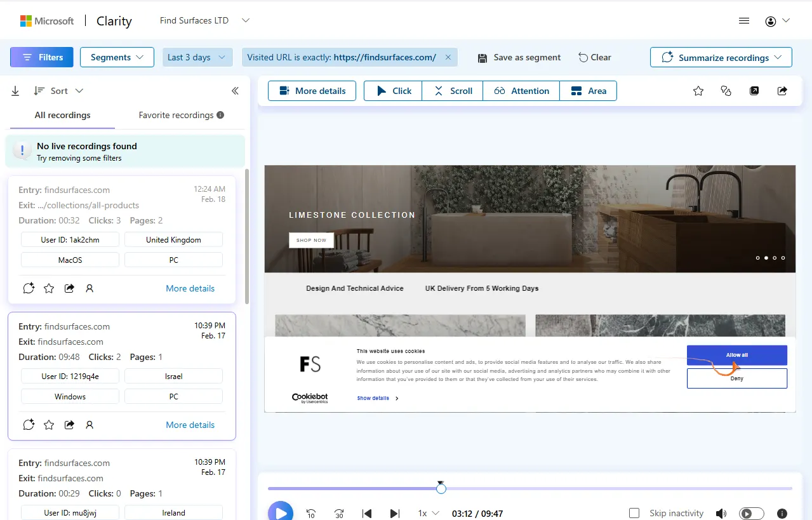The width and height of the screenshot is (812, 520).
Task: Switch project from Find Surfaces LTD
Action: tap(204, 20)
